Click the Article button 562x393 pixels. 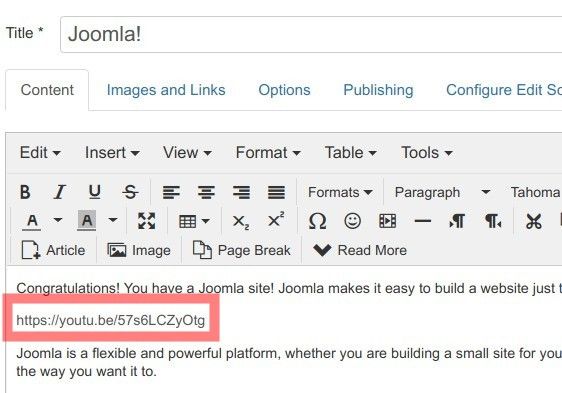coord(53,250)
